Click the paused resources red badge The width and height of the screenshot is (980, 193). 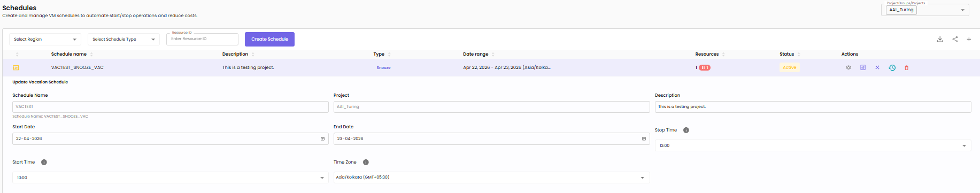[x=705, y=67]
